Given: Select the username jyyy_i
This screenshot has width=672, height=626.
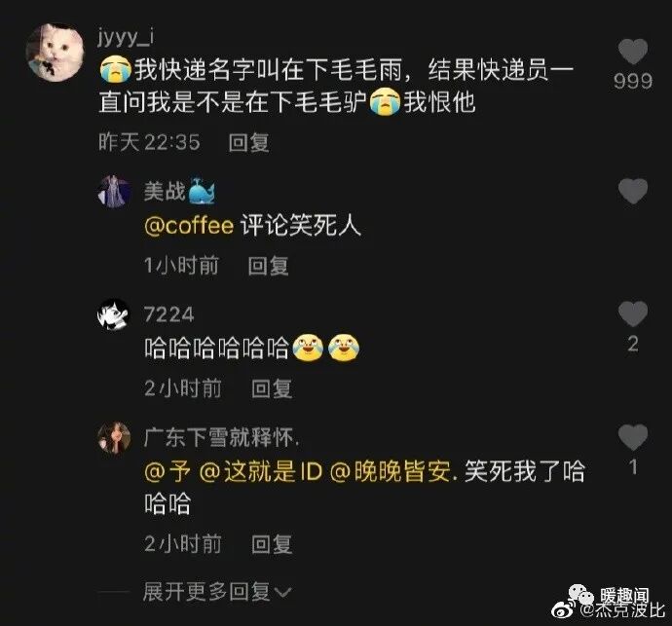Looking at the screenshot, I should [125, 37].
